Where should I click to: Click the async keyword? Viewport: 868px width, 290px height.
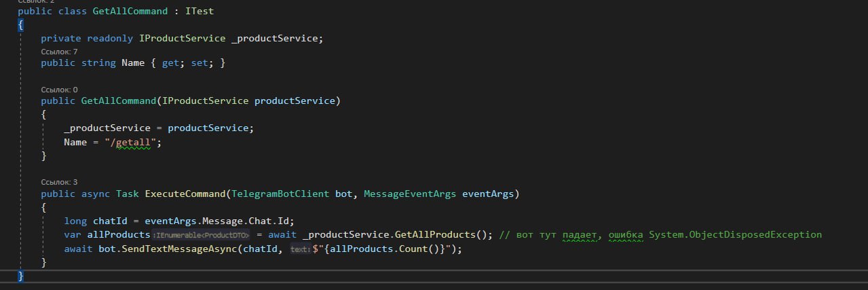96,194
